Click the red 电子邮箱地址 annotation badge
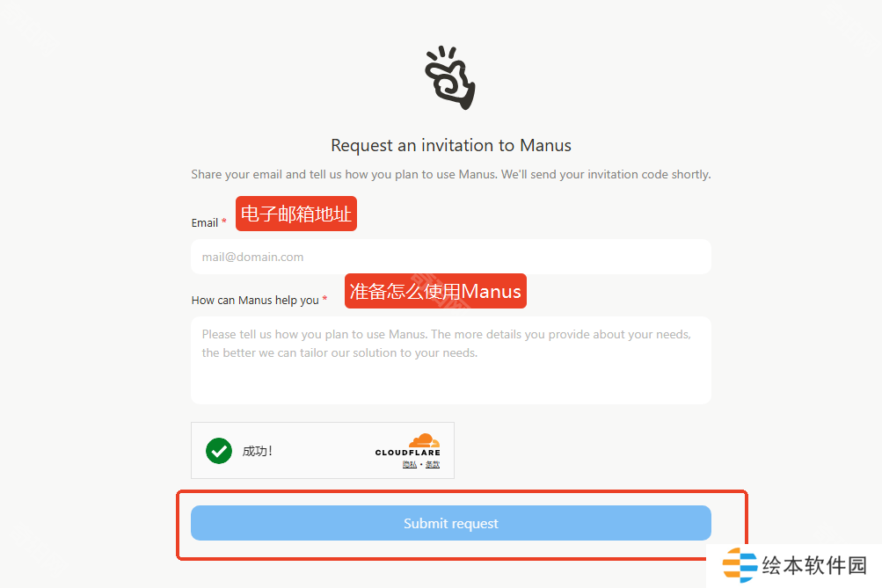 click(x=296, y=214)
